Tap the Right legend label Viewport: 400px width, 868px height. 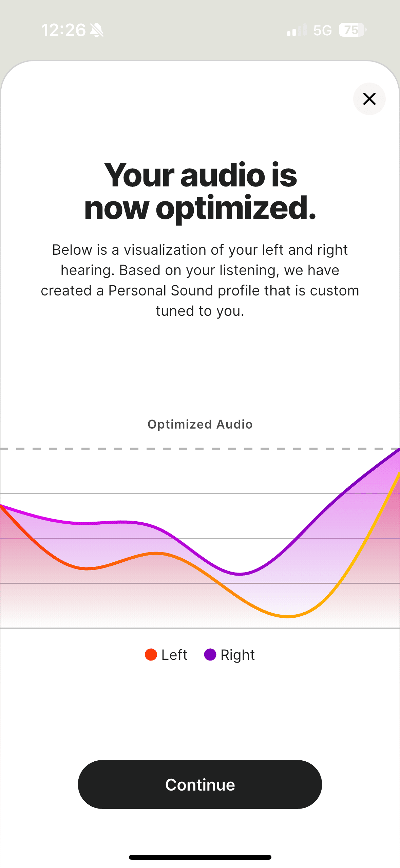click(237, 655)
